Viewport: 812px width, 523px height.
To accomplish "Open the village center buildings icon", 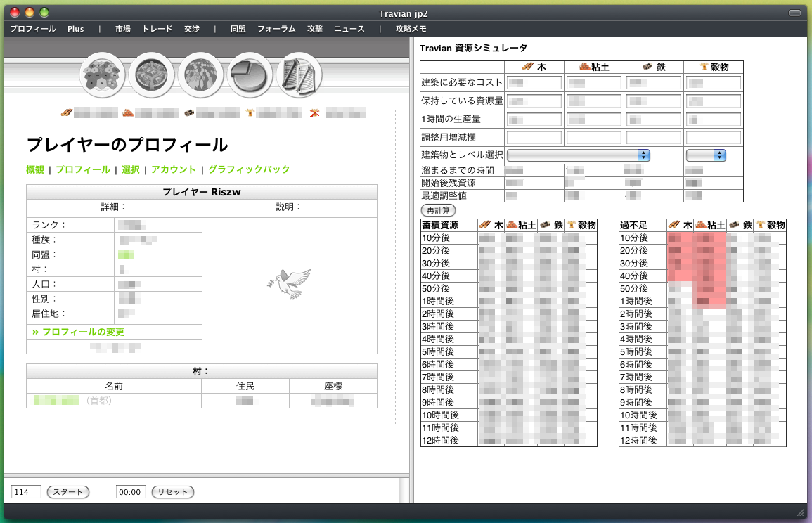I will 150,76.
